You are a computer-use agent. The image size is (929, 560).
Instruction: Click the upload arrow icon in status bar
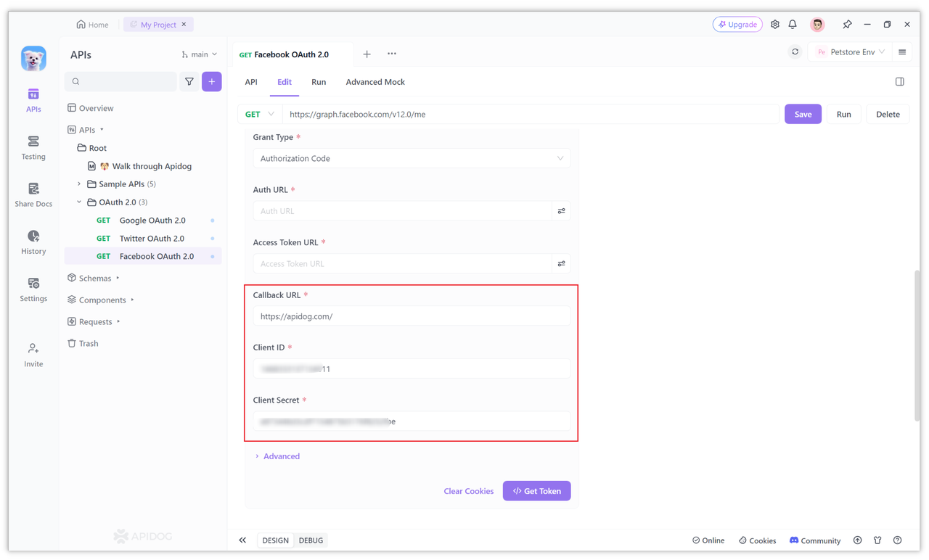point(858,540)
